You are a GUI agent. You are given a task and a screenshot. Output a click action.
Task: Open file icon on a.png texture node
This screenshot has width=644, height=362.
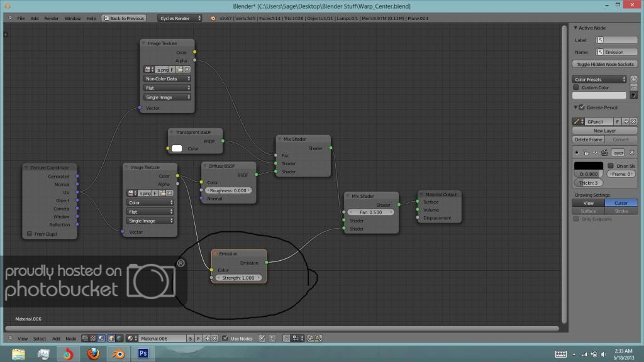[x=179, y=70]
